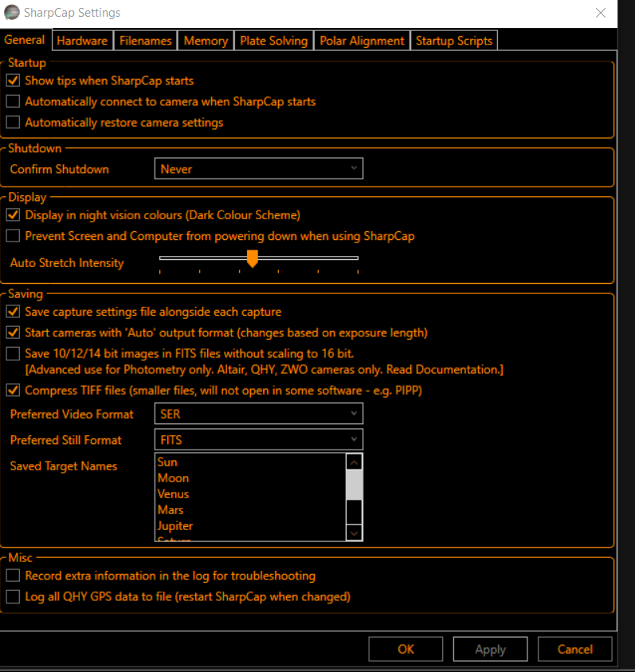Go to the Polar Alignment tab
Viewport: 635px width, 672px height.
pyautogui.click(x=362, y=41)
